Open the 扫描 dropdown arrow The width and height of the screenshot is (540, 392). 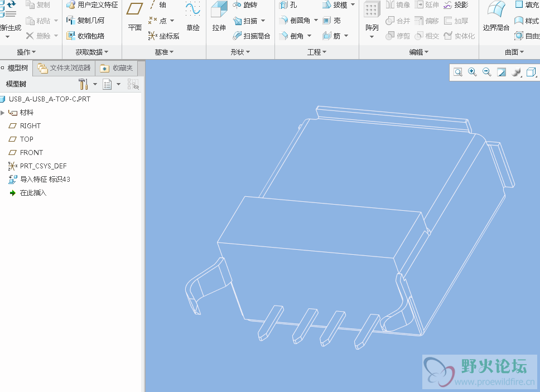[x=263, y=21]
